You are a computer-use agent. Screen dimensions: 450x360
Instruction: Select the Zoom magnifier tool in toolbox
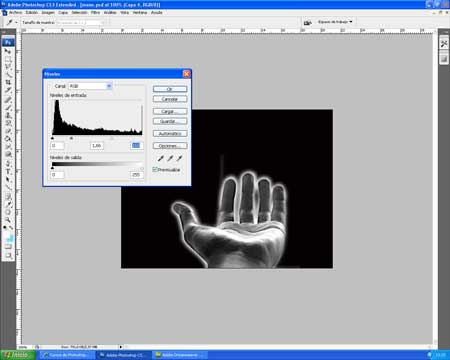[x=8, y=220]
